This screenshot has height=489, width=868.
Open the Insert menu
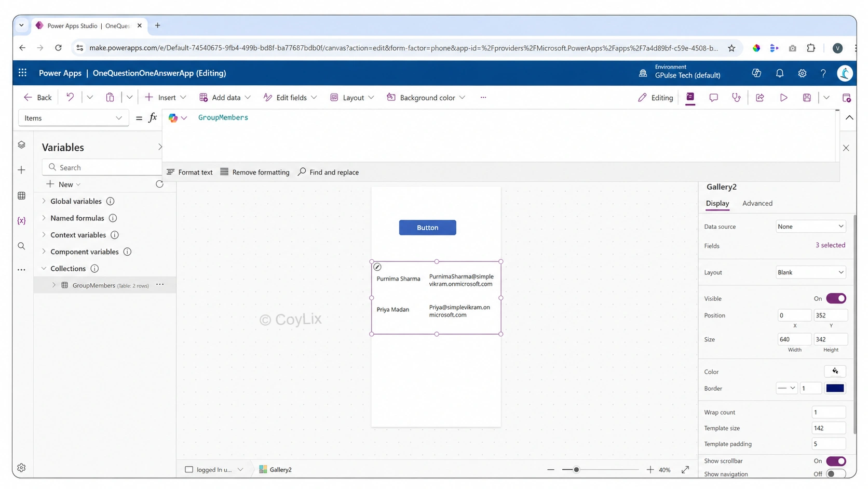click(x=166, y=98)
